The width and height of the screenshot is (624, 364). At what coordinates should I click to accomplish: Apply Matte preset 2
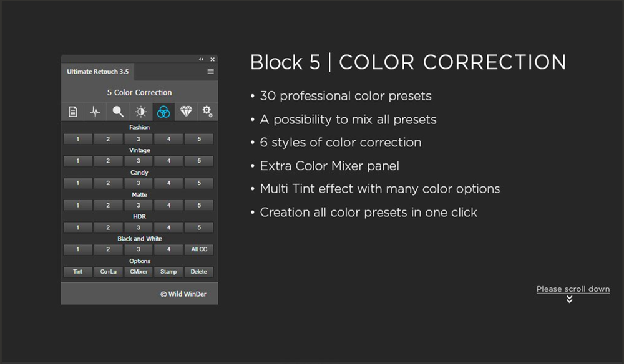pyautogui.click(x=108, y=205)
